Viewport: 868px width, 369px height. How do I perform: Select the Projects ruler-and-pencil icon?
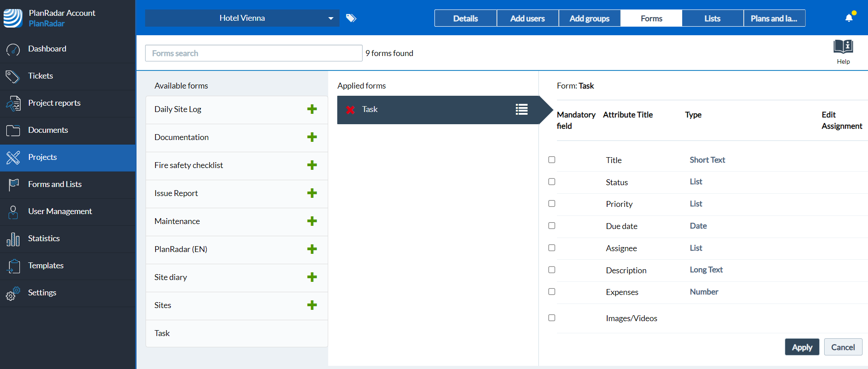pos(13,158)
